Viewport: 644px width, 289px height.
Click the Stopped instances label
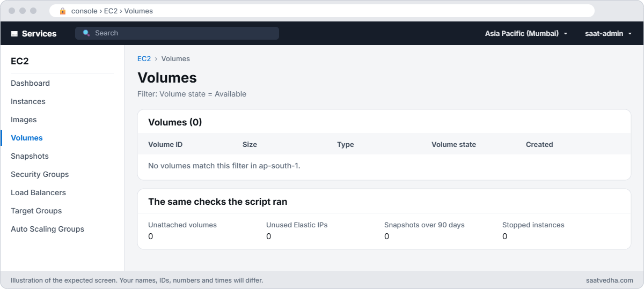tap(533, 225)
